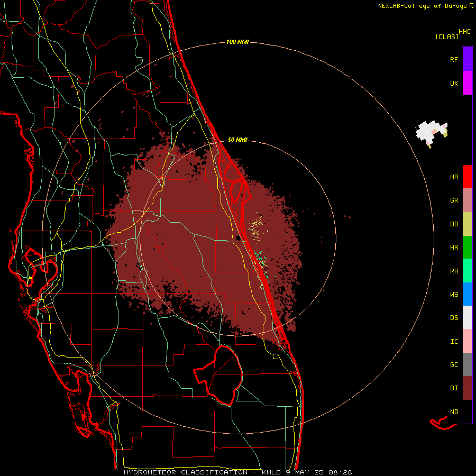Select the BD yellow legend swatch
476x476 pixels.
pos(467,224)
